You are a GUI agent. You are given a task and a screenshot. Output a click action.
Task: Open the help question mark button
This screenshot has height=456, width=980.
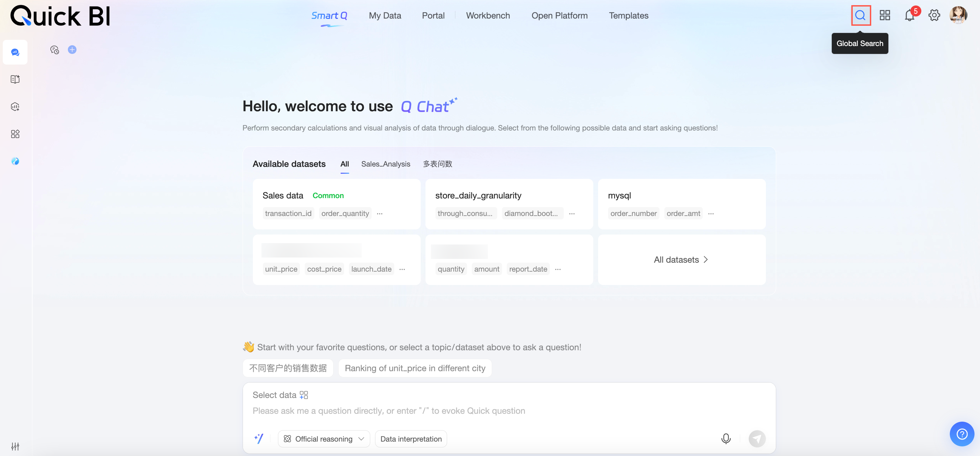pos(961,434)
